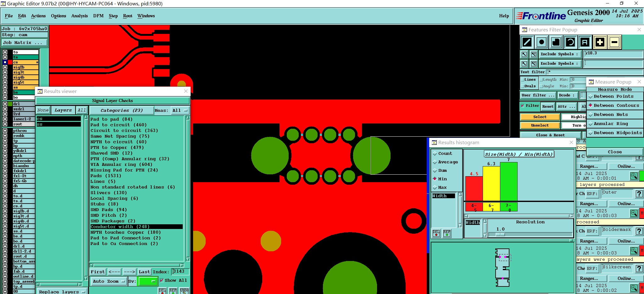
Task: Click the help question mark beside Silkscreen ERF
Action: [x=639, y=269]
